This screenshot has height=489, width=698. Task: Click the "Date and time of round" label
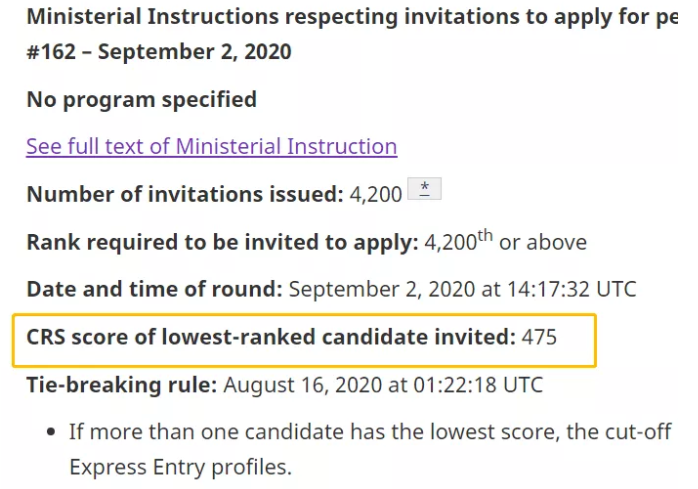pos(154,289)
